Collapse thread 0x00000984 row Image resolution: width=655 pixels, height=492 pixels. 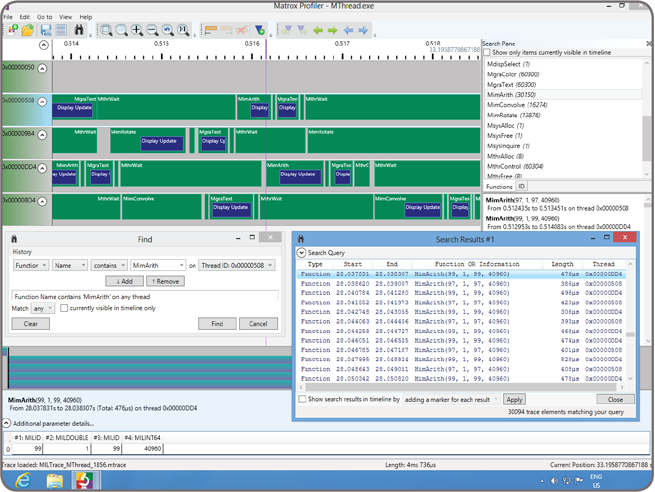[42, 135]
